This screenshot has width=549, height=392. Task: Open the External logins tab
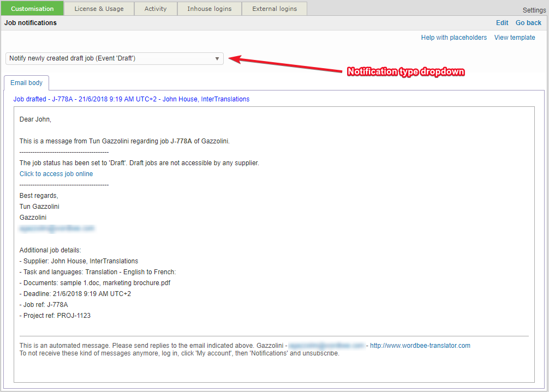coord(274,8)
